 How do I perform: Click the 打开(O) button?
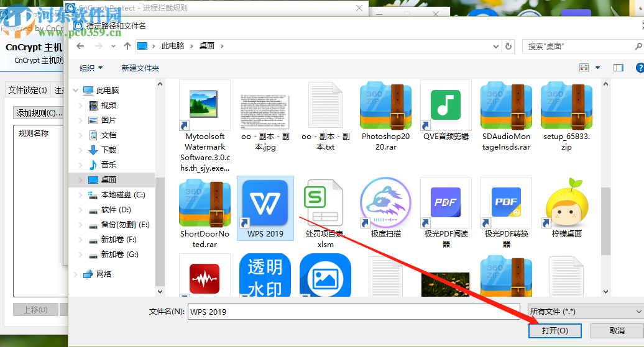(555, 331)
